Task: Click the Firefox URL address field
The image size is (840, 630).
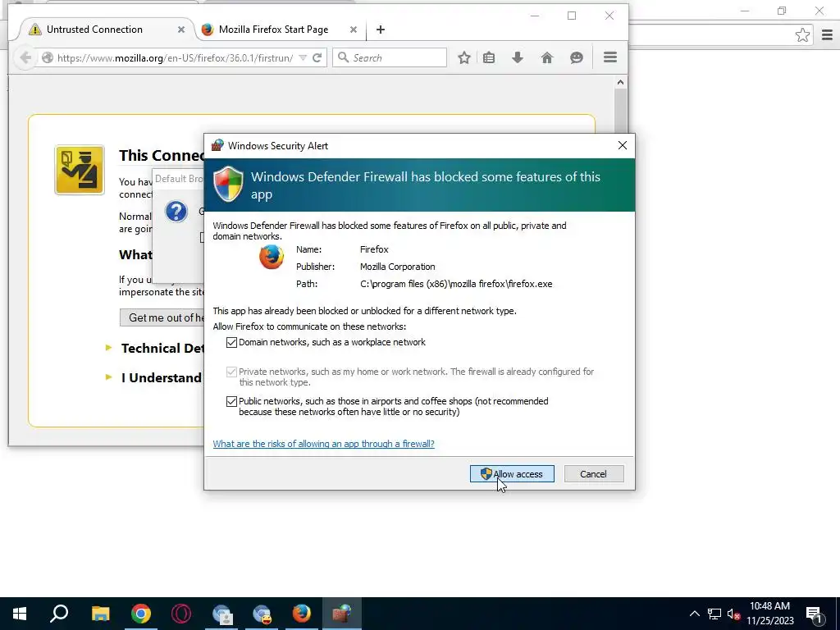Action: click(176, 58)
